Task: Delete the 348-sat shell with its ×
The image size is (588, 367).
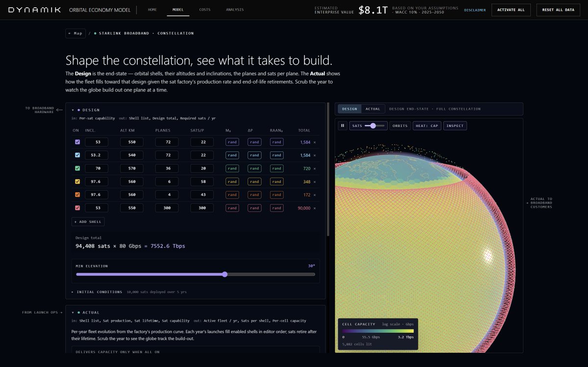Action: pos(315,182)
